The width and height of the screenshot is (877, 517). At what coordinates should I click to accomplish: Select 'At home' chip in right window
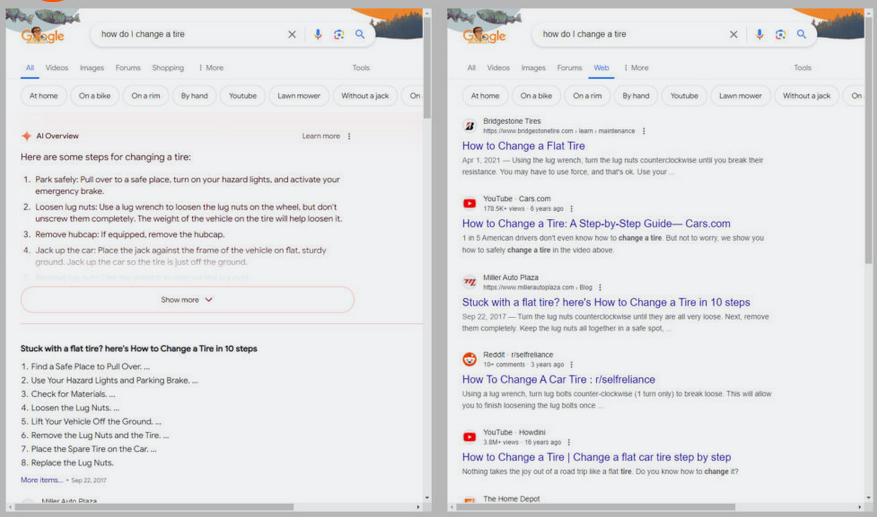pos(485,96)
